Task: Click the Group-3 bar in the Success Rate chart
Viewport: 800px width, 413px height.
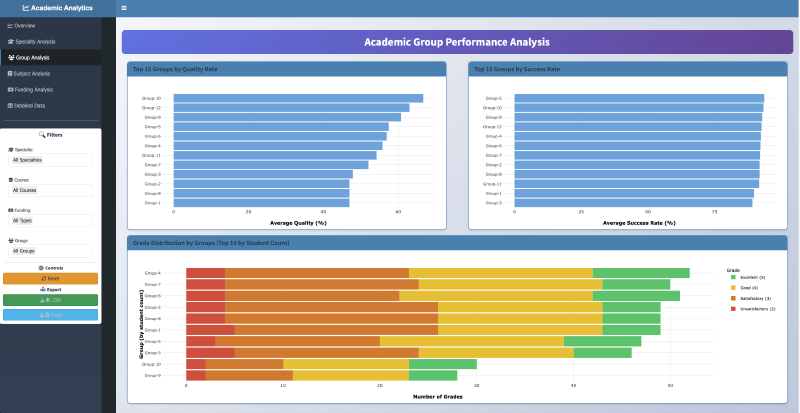Action: (633, 203)
